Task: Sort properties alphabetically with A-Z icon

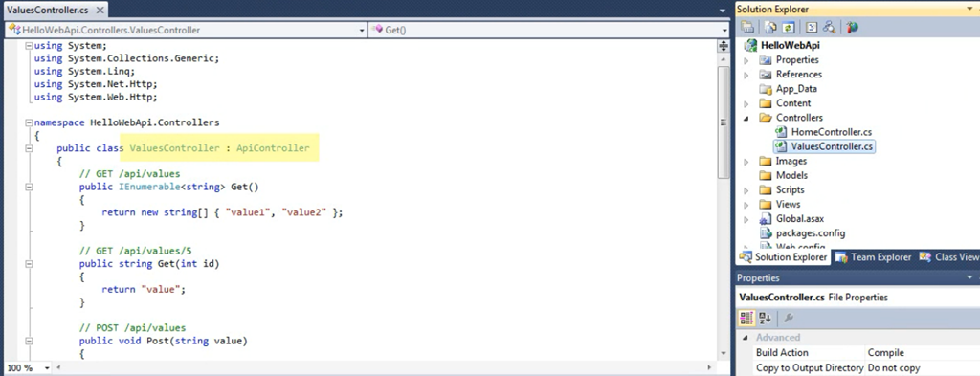Action: coord(765,318)
